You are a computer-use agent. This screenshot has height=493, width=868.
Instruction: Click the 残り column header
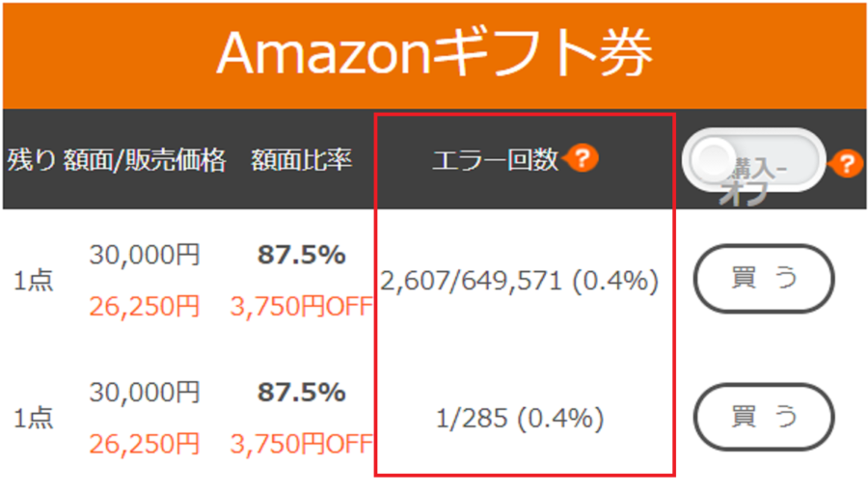pos(32,160)
